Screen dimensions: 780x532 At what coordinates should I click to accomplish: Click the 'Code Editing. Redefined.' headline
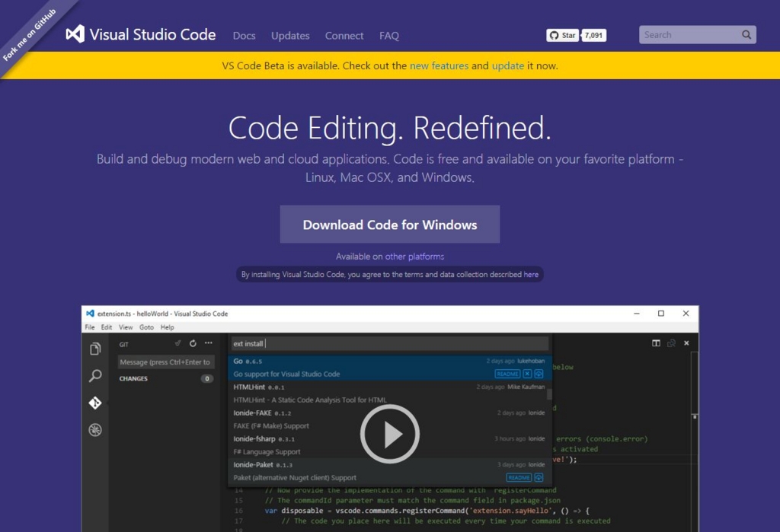pos(389,128)
